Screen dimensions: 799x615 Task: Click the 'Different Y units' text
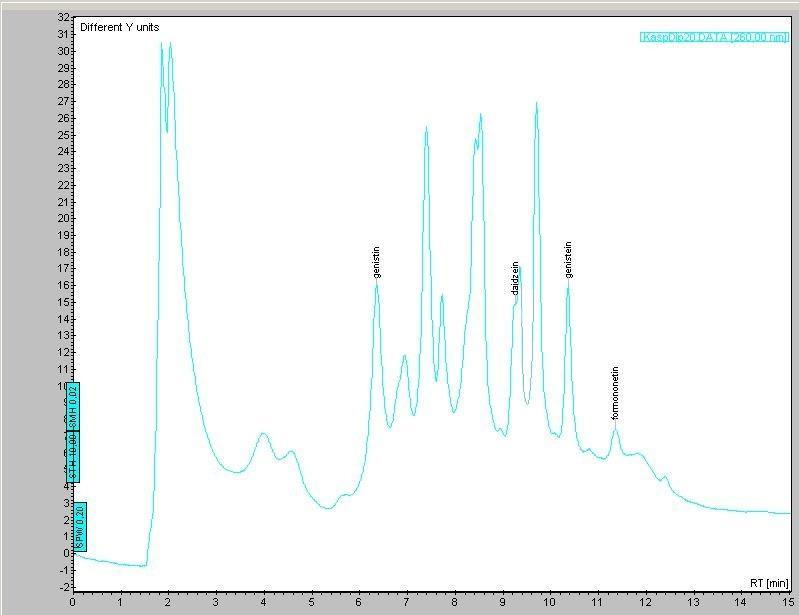[120, 28]
